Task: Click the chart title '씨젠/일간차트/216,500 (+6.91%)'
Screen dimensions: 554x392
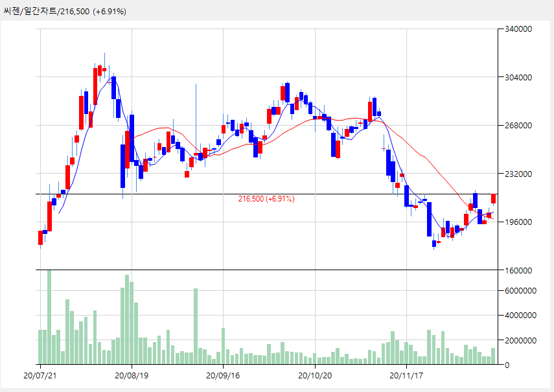Action: click(x=65, y=11)
